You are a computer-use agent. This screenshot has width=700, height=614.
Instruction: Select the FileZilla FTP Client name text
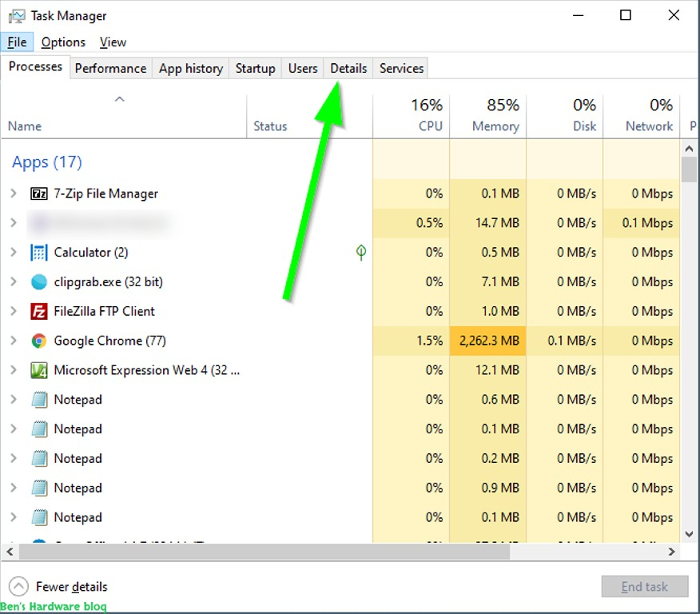[104, 311]
